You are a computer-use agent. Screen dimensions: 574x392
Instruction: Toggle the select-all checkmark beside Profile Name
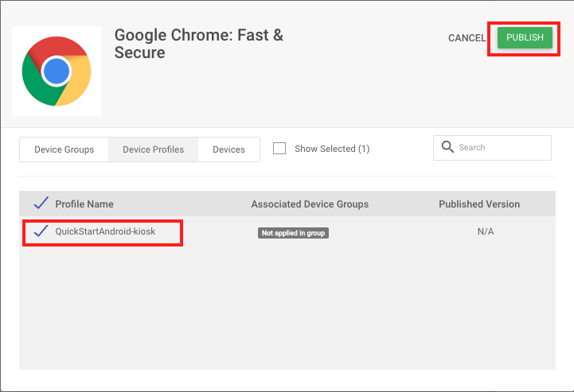click(x=41, y=203)
